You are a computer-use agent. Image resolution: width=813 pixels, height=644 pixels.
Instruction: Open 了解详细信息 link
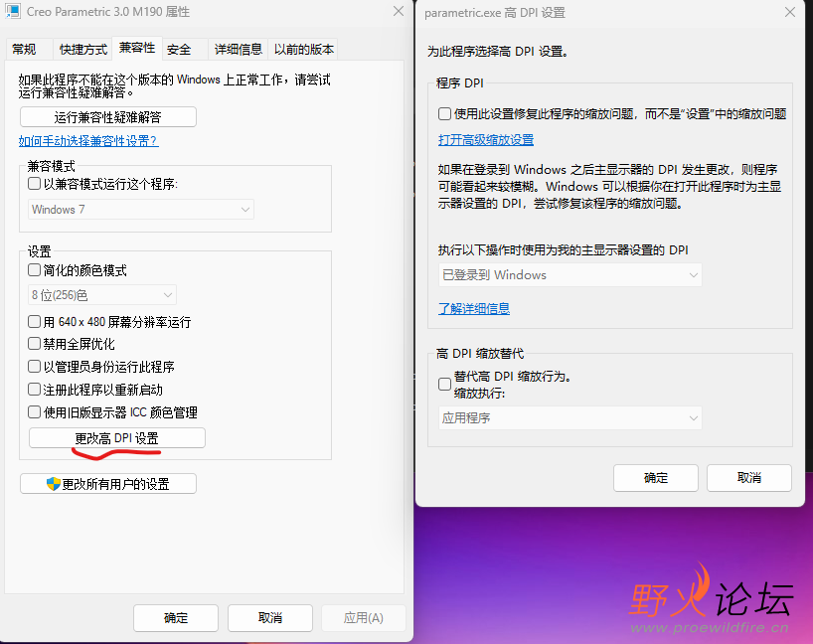pos(474,308)
